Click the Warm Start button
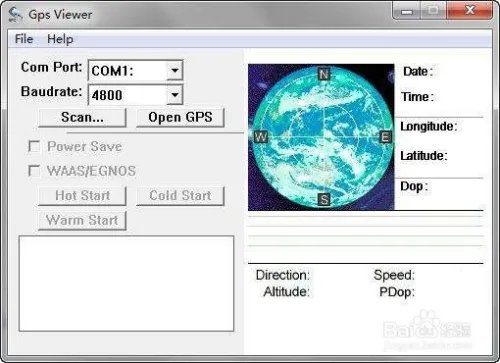This screenshot has width=500, height=363. click(82, 220)
